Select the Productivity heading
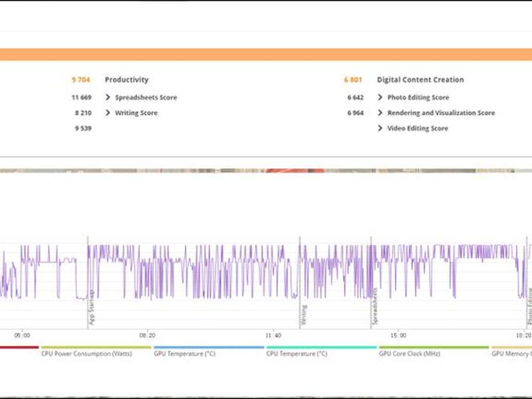This screenshot has width=532, height=399. click(x=126, y=80)
